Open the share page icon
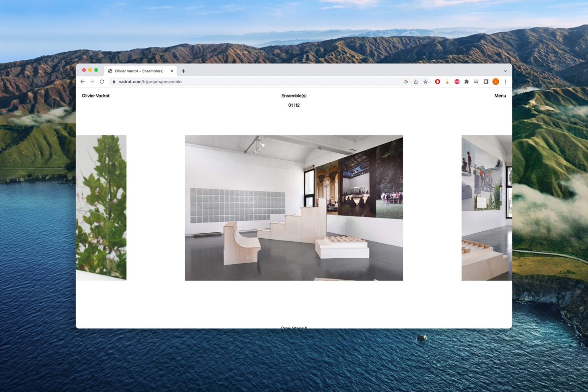 coord(416,82)
